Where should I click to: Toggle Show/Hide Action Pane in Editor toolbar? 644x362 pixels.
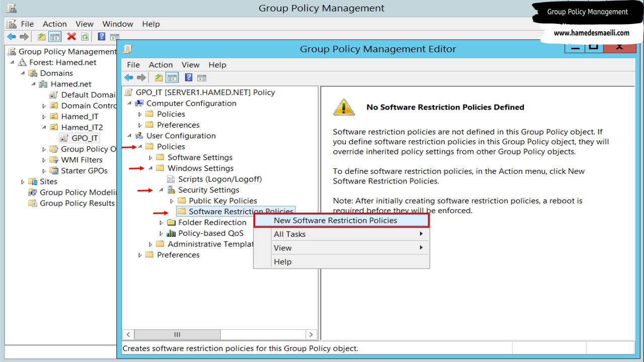(202, 78)
